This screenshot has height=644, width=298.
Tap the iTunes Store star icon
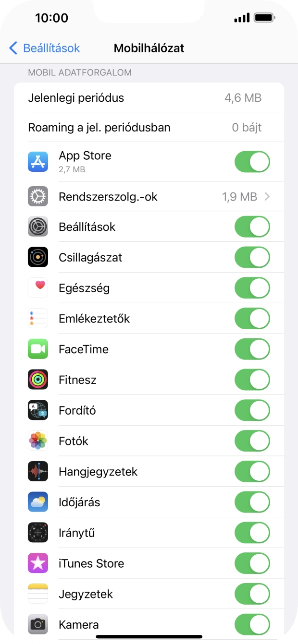tap(38, 563)
